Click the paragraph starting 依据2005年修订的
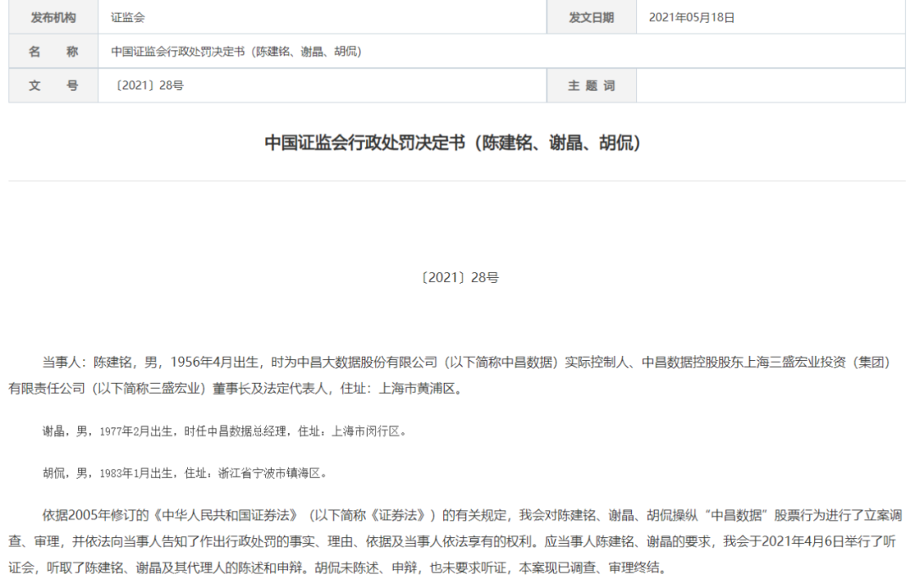915x588 pixels. [x=457, y=541]
